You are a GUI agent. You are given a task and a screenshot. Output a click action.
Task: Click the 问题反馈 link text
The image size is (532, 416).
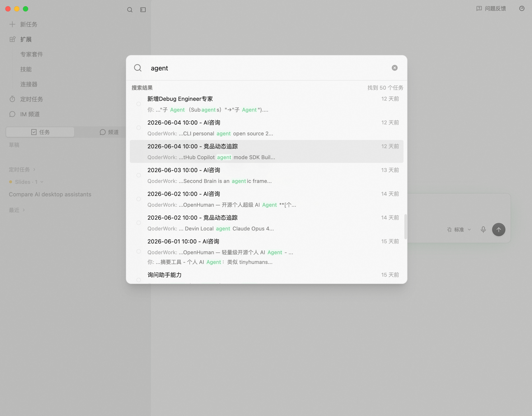click(x=495, y=9)
